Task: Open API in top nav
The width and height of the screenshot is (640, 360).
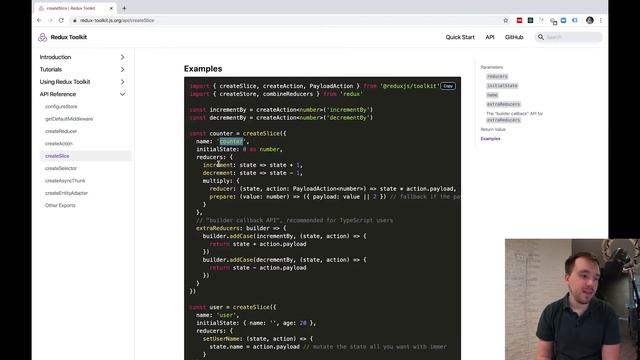Action: (x=490, y=37)
